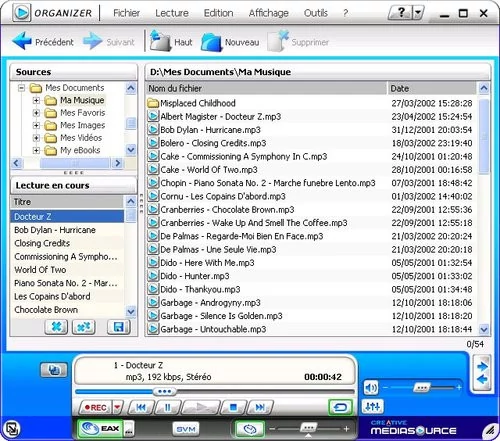The width and height of the screenshot is (500, 441).
Task: Click the playback progress slider thumb
Action: [x=164, y=391]
